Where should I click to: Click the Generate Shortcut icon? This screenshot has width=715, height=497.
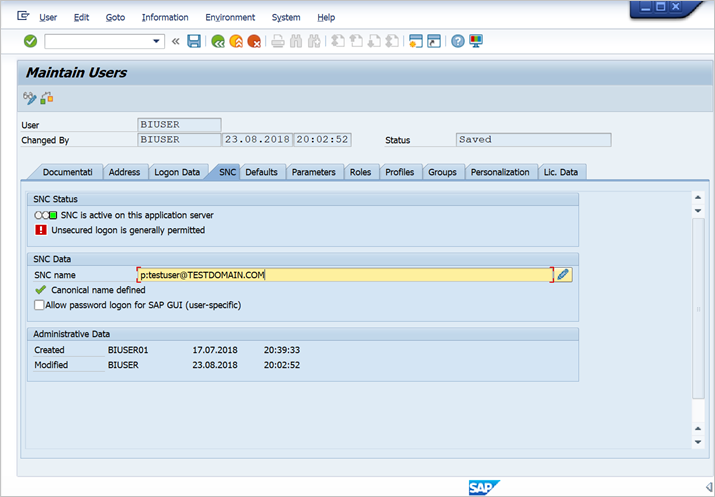tap(434, 41)
